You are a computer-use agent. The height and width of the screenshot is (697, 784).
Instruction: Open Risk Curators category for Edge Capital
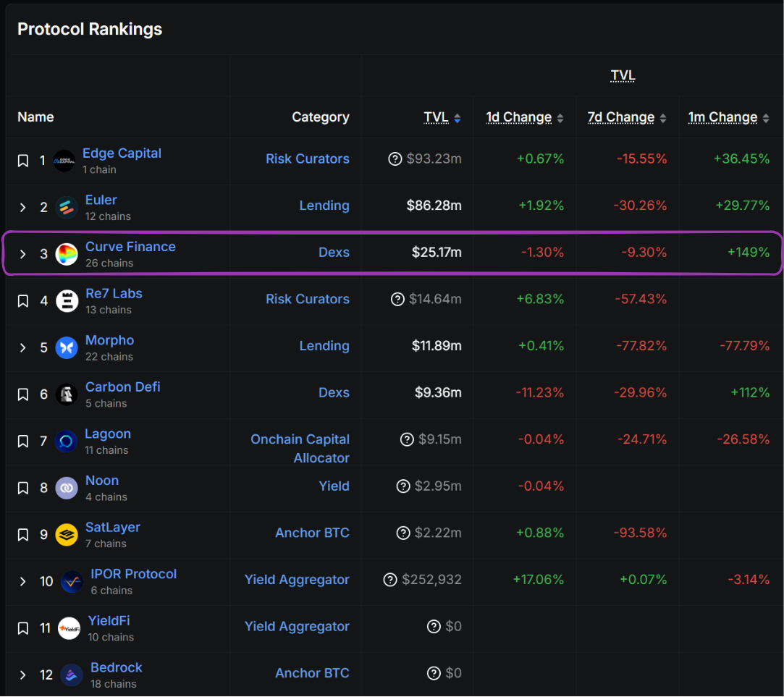point(308,159)
